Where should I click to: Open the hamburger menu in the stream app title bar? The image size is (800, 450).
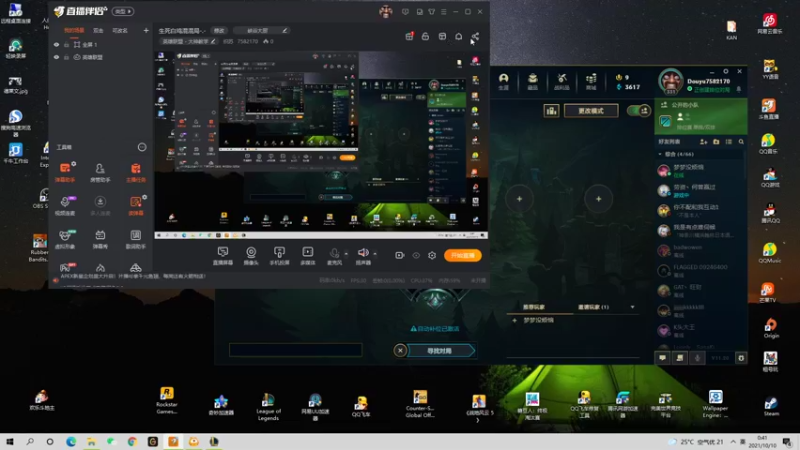pos(443,11)
